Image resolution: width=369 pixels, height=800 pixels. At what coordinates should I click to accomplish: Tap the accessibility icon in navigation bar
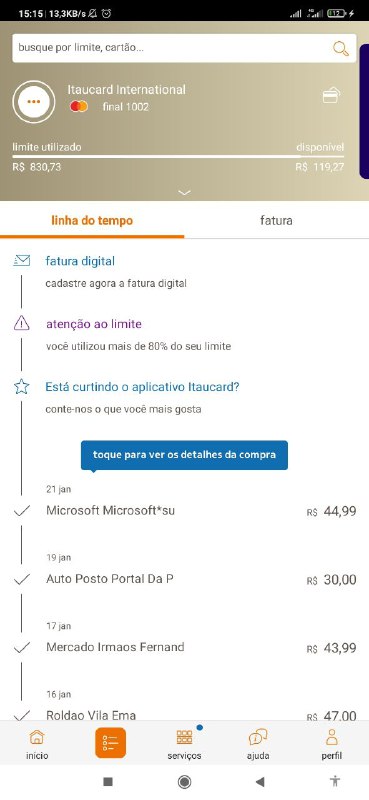coord(335,781)
